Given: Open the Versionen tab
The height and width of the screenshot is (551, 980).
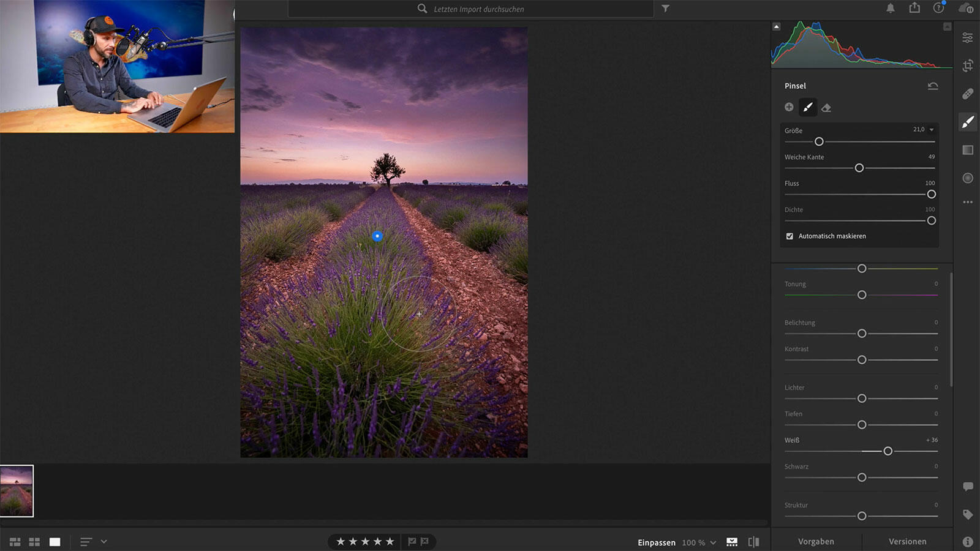Looking at the screenshot, I should 907,542.
